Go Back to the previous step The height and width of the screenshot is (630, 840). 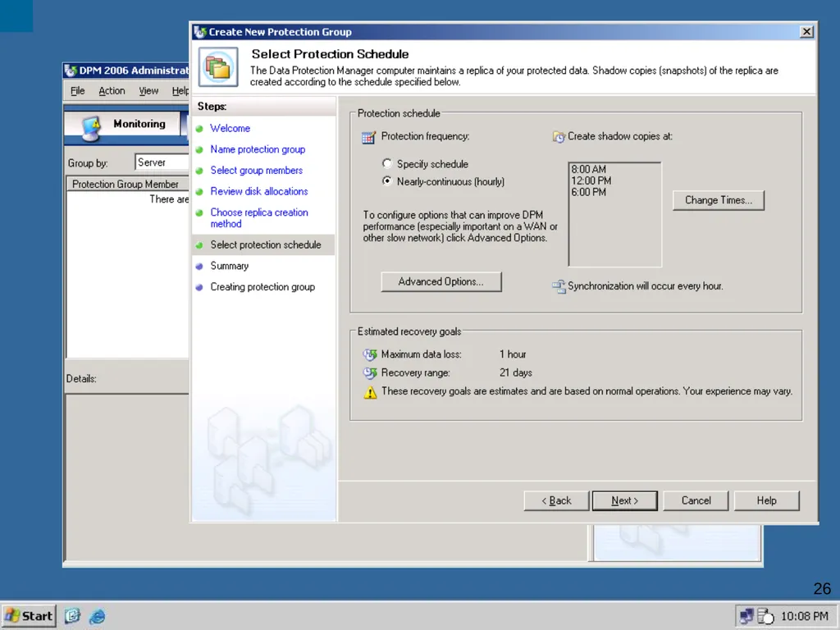(556, 501)
